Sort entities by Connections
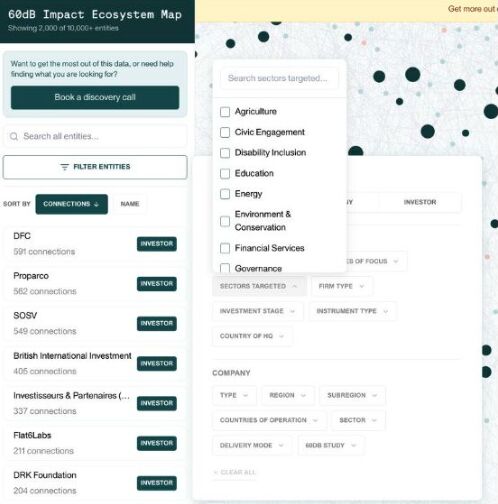498x504 pixels. click(72, 204)
